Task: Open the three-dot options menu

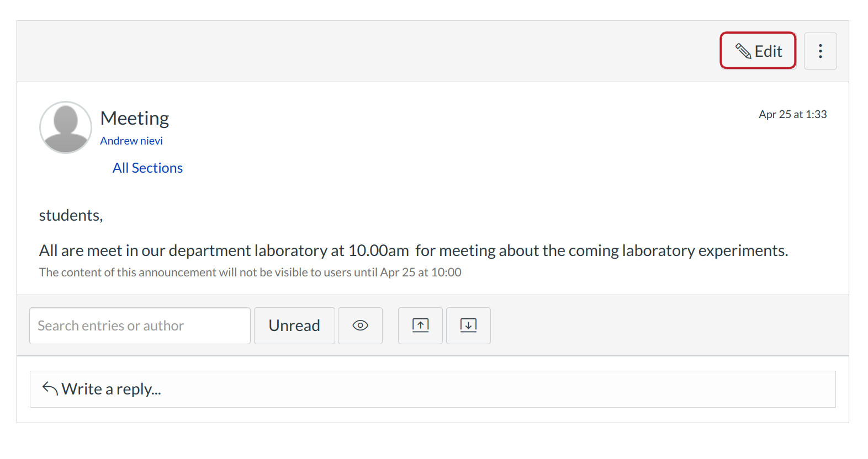Action: coord(820,51)
